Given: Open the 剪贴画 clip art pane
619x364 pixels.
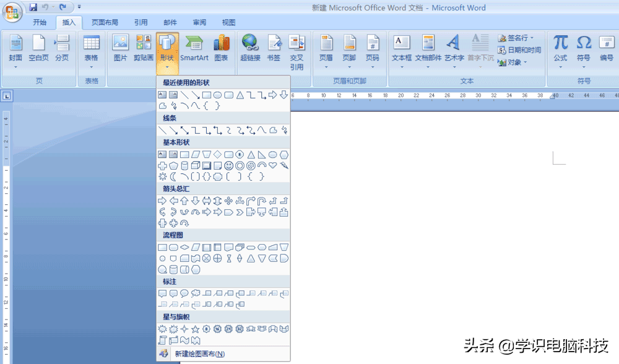Looking at the screenshot, I should (144, 48).
